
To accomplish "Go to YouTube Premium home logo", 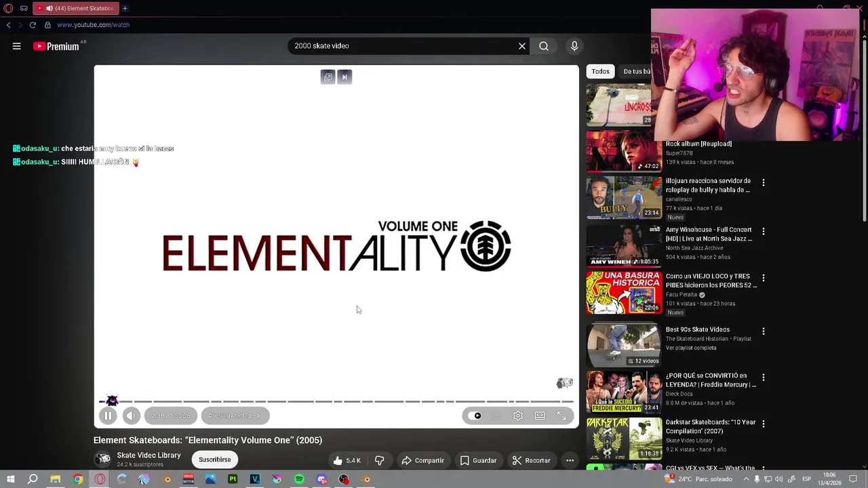I will tap(56, 46).
